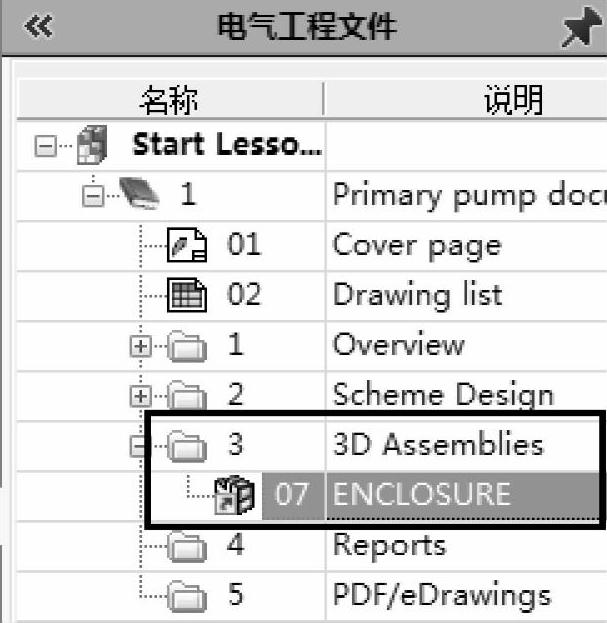The image size is (607, 623).
Task: Select the 01 cover page icon
Action: (186, 245)
